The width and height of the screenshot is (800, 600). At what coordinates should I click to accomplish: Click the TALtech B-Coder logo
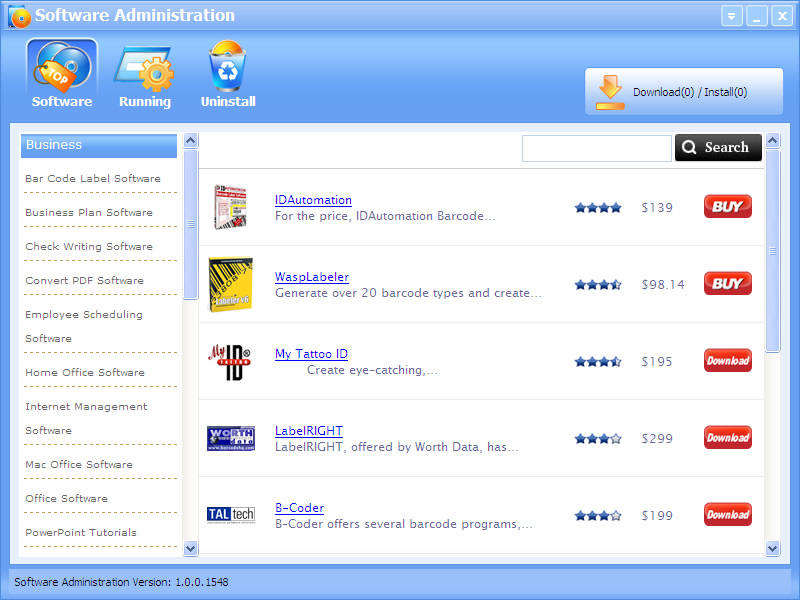coord(231,515)
